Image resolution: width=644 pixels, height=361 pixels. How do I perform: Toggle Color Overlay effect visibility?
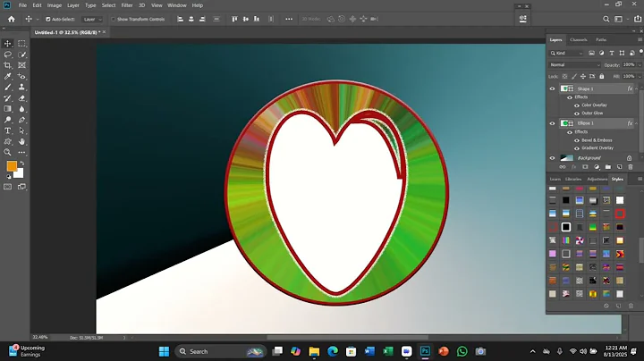(x=577, y=105)
